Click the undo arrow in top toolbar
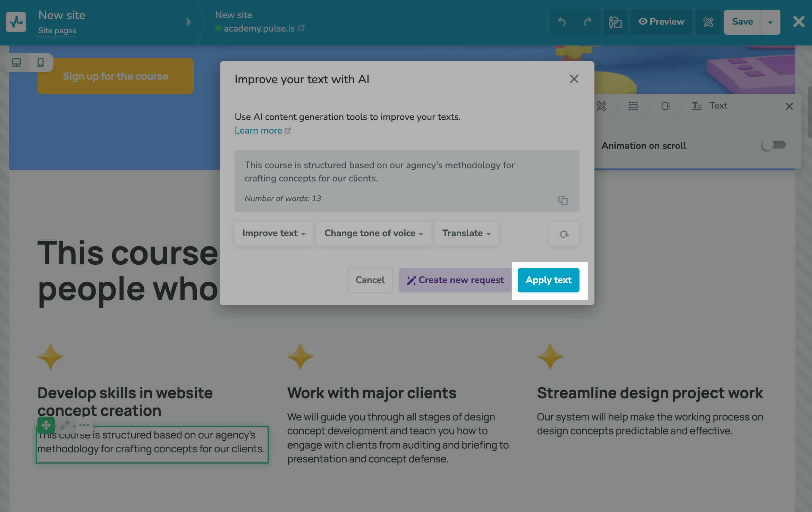The height and width of the screenshot is (512, 812). pos(562,22)
